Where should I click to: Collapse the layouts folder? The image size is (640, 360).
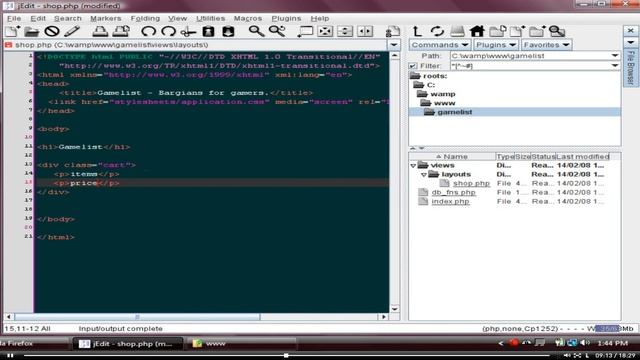(424, 175)
